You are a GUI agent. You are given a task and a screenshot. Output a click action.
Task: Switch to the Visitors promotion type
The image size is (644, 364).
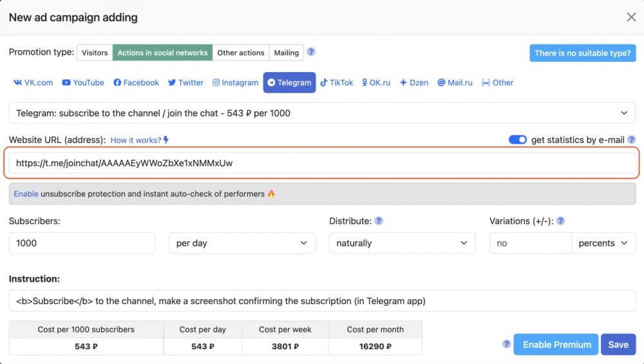point(95,53)
